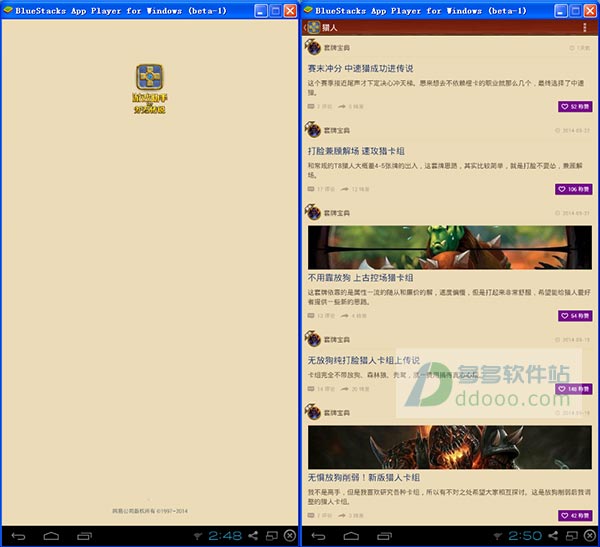This screenshot has height=547, width=600.
Task: Like the post with 54 称赞 button
Action: (x=575, y=316)
